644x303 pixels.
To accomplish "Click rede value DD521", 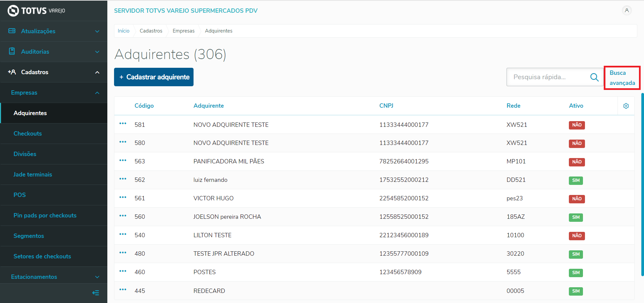I will 516,180.
